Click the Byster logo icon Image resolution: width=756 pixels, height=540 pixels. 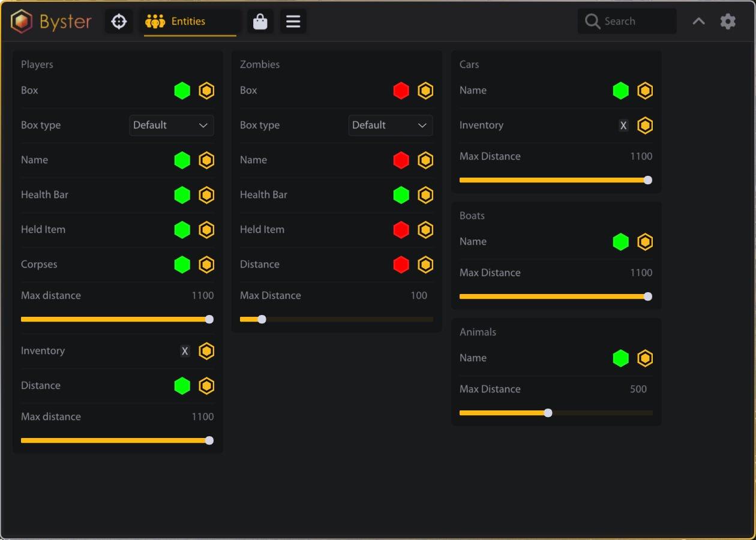[x=22, y=22]
